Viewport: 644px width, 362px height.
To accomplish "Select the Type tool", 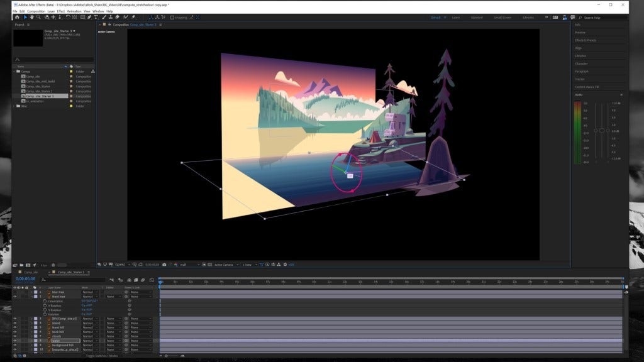I will pyautogui.click(x=95, y=18).
